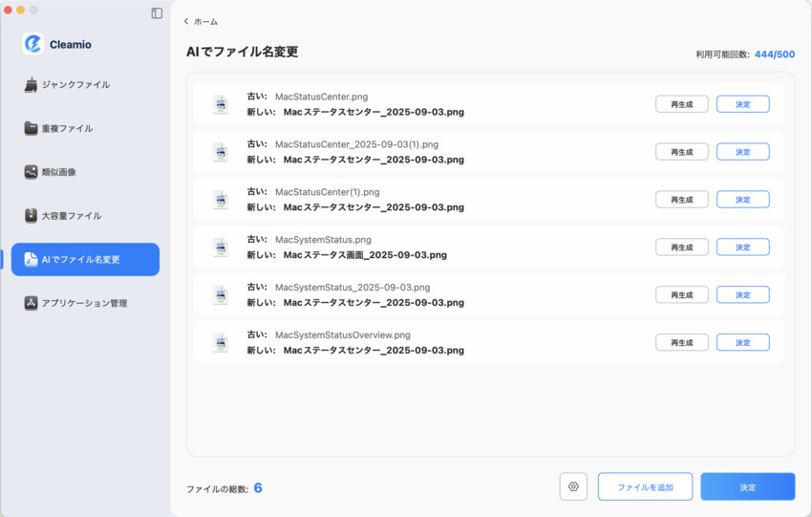812x517 pixels.
Task: Click 決定 for MacSystemStatusOverview.png
Action: [x=742, y=342]
